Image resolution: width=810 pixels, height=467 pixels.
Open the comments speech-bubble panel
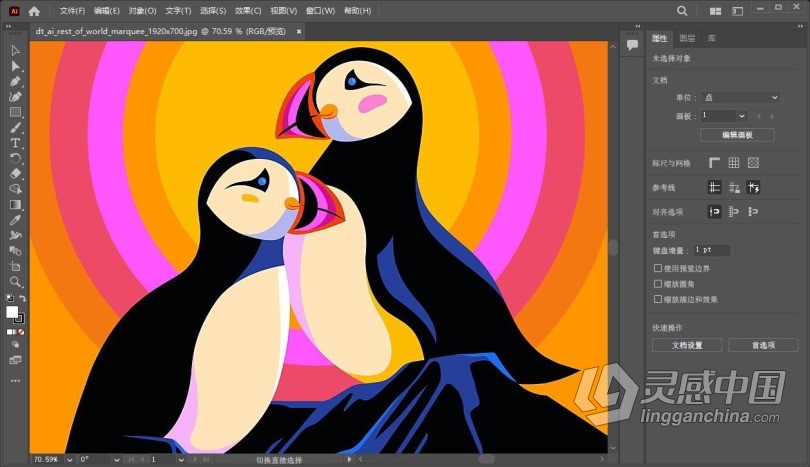pos(632,45)
